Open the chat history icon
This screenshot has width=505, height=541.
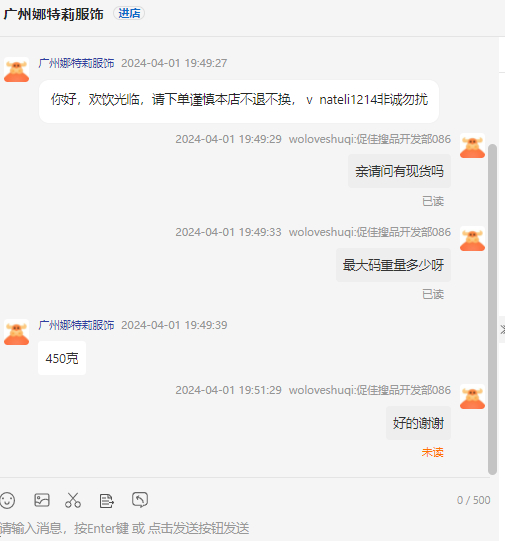coord(140,500)
